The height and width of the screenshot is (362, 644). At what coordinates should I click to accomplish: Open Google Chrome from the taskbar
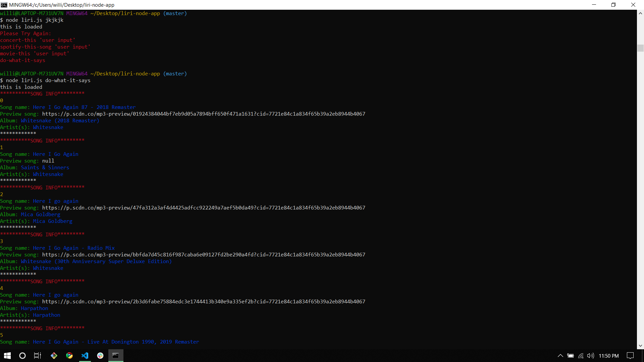tap(69, 356)
